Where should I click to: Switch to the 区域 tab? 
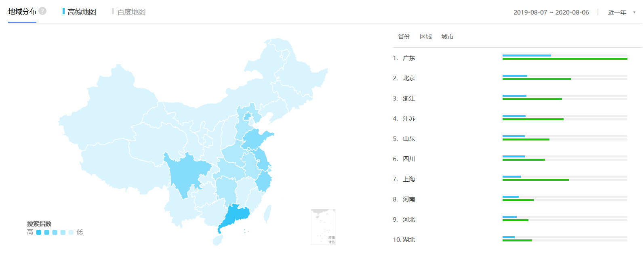[425, 36]
